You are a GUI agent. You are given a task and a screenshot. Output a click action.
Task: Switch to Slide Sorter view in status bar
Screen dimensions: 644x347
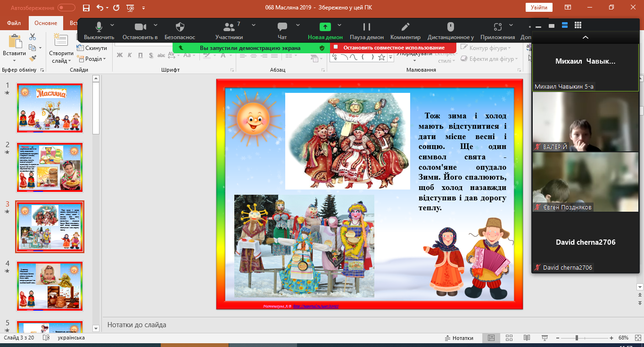[x=509, y=338]
